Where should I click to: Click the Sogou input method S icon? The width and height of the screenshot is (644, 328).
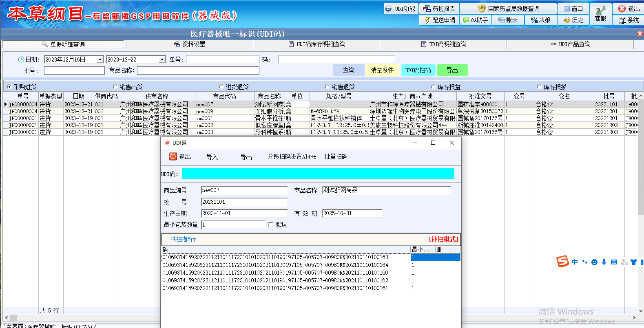pyautogui.click(x=562, y=262)
